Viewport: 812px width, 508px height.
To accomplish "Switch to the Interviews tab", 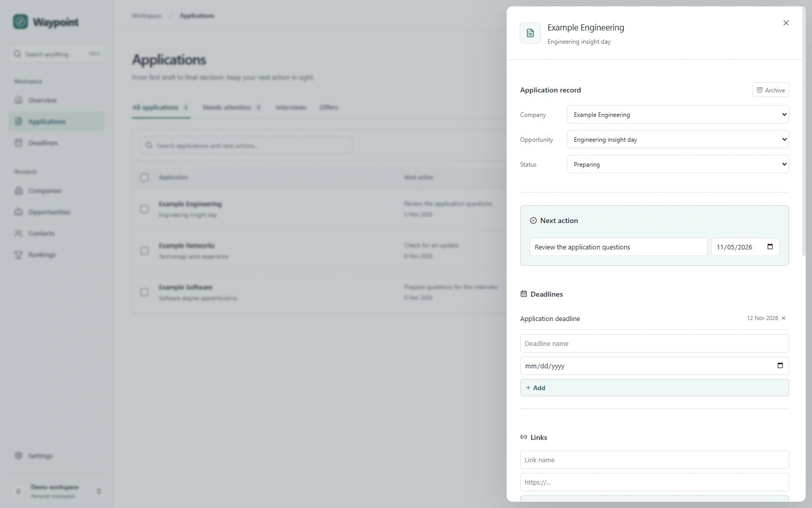I will pyautogui.click(x=291, y=108).
